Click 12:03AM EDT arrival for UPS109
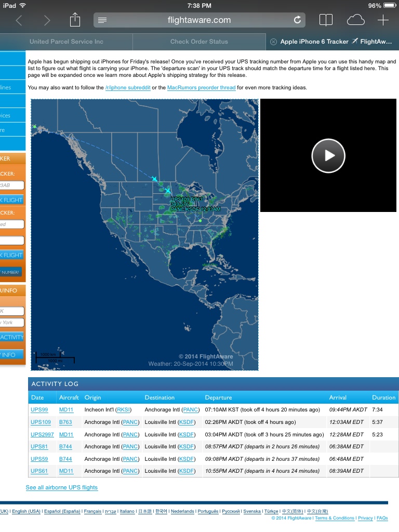The width and height of the screenshot is (399, 532). [x=346, y=422]
